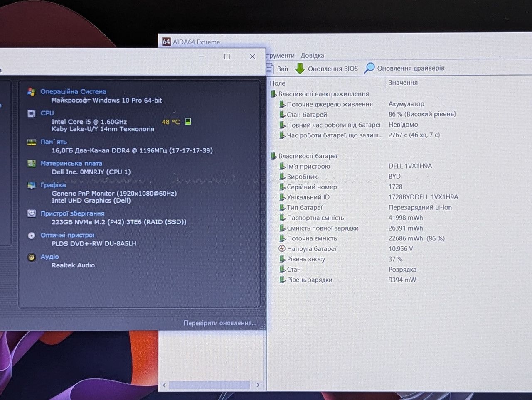Open the Операційна Система section link
This screenshot has width=532, height=400.
(x=73, y=92)
